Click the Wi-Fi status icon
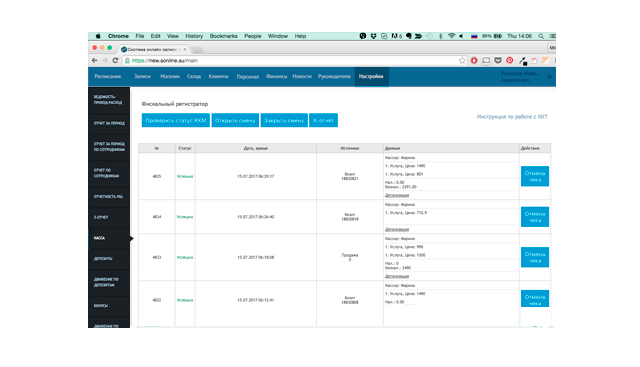Viewport: 640px width, 367px height. click(451, 36)
